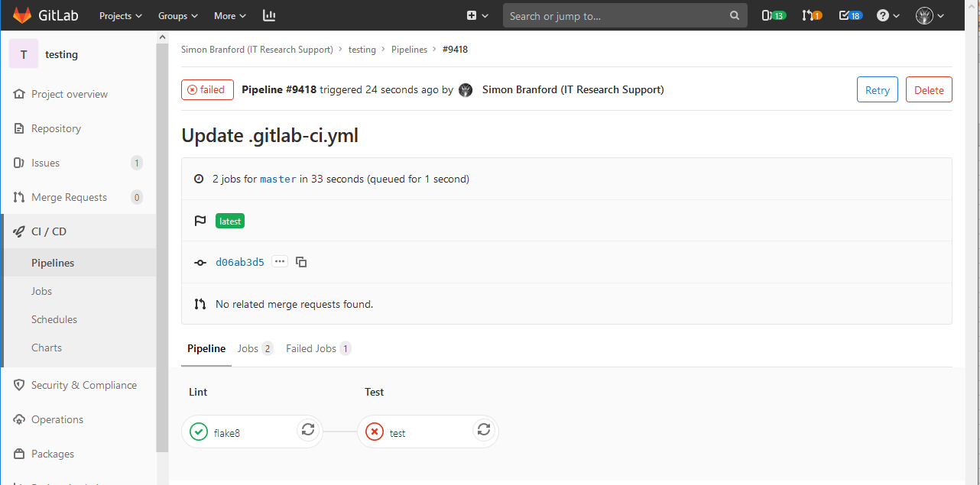Viewport: 980px width, 485px height.
Task: Open the Help dropdown menu
Action: (x=888, y=15)
